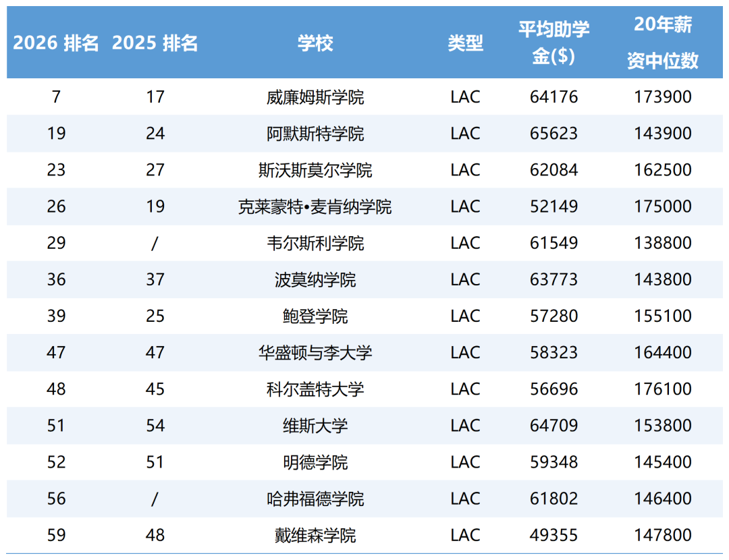The height and width of the screenshot is (560, 729).
Task: Select the salary median 173900
Action: pyautogui.click(x=663, y=97)
